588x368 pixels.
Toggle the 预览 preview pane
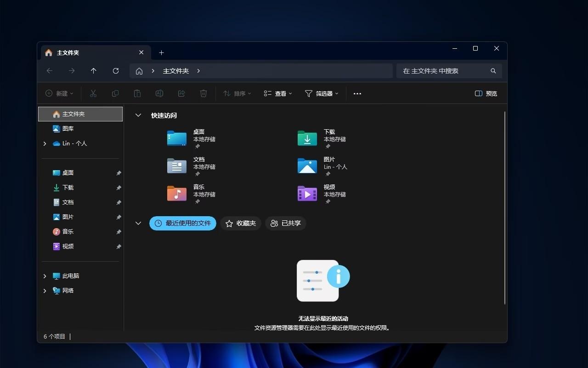[486, 93]
